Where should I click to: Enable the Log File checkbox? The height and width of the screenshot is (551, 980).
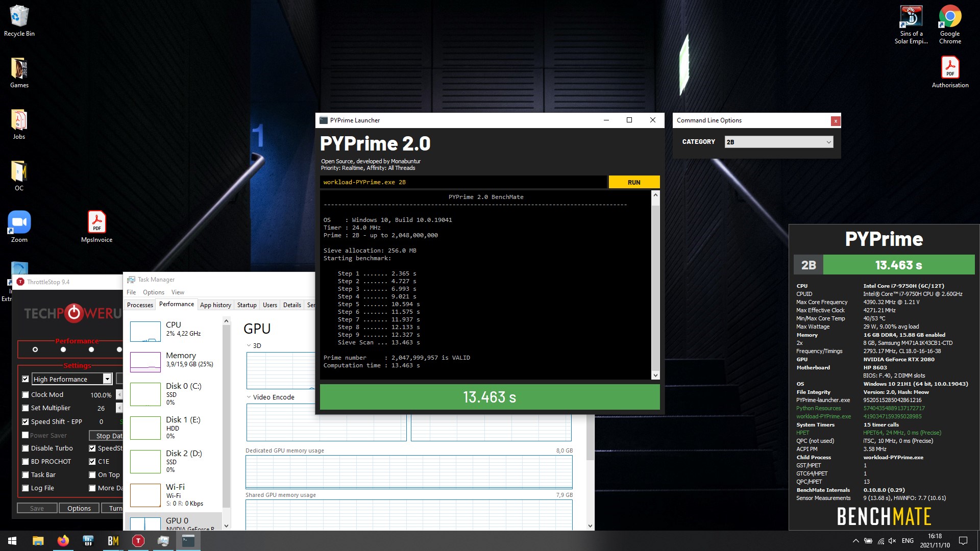[x=26, y=488]
